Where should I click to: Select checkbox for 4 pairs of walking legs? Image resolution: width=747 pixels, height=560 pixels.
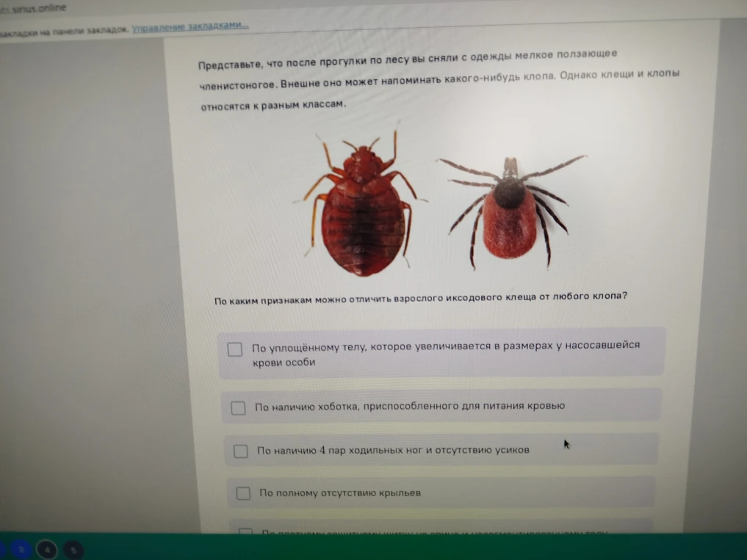[241, 451]
